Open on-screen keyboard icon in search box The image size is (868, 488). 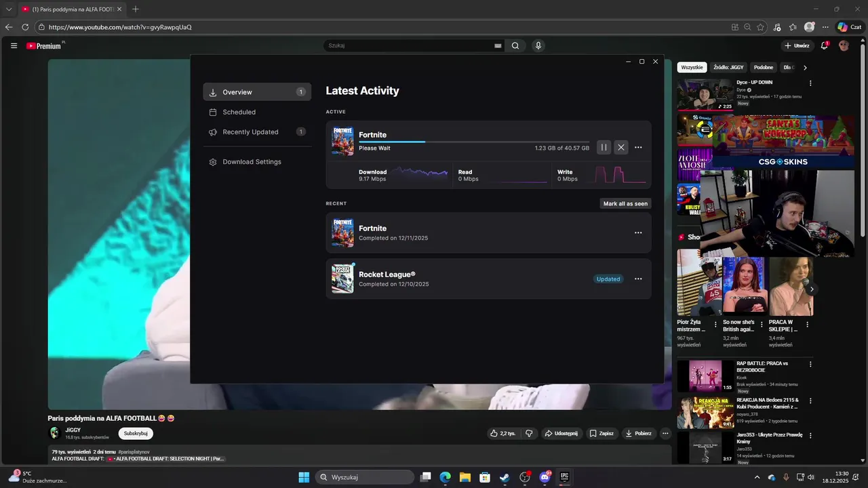click(x=498, y=45)
